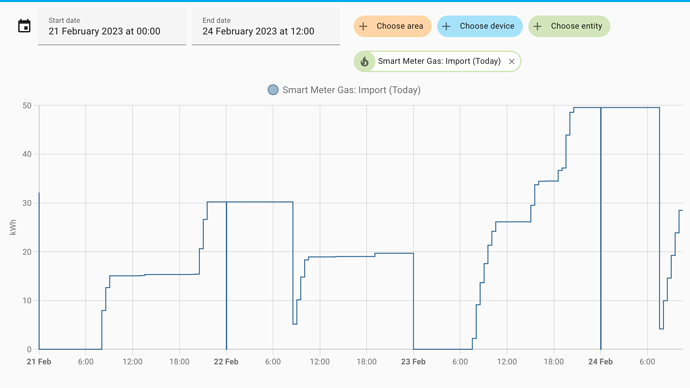
Task: Click the 40 value on the y-axis
Action: 27,154
